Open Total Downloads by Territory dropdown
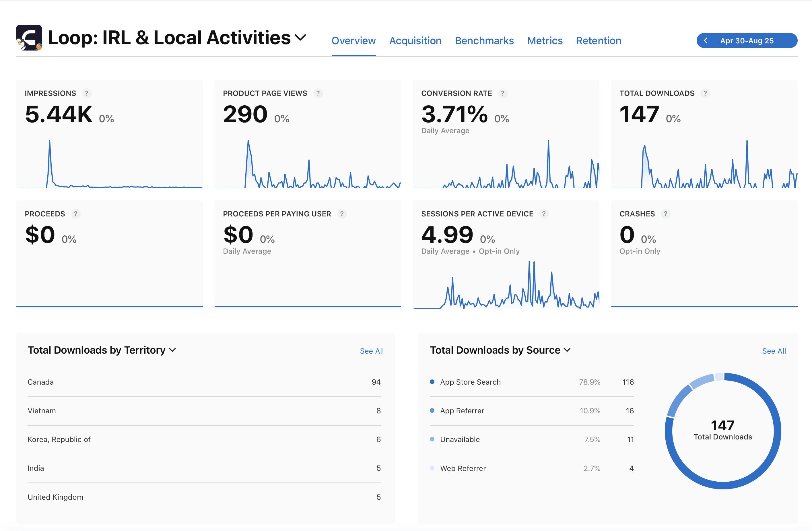The height and width of the screenshot is (531, 812). [x=173, y=350]
